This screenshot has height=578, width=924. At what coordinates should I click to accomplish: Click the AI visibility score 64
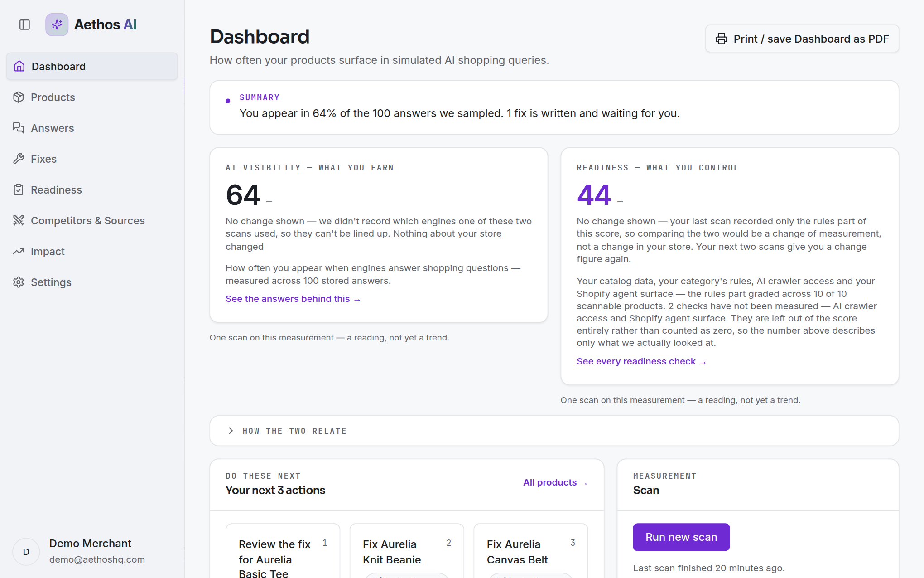(x=243, y=195)
